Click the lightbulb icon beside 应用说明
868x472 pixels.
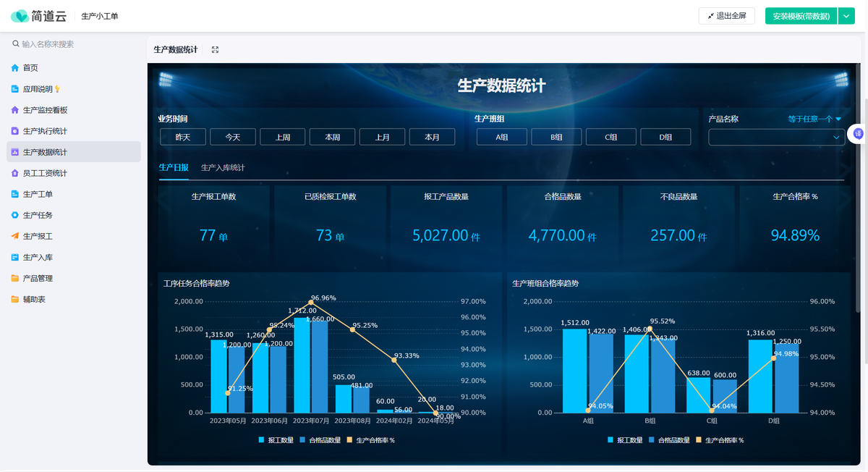pyautogui.click(x=58, y=89)
